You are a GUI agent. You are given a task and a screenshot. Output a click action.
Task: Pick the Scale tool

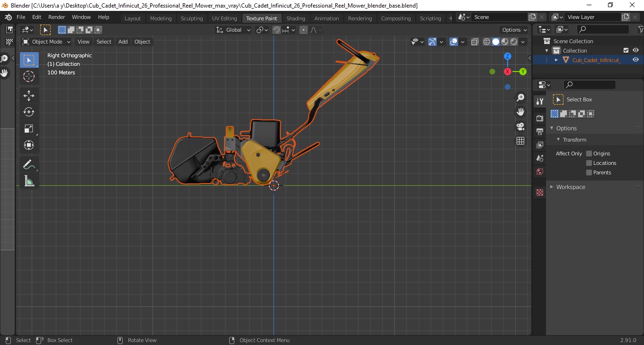point(29,128)
